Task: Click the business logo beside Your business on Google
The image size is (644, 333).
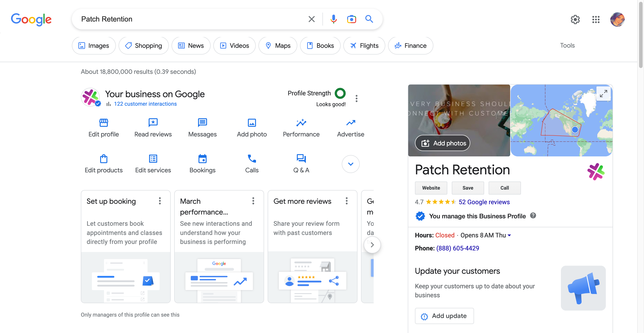Action: pyautogui.click(x=90, y=97)
